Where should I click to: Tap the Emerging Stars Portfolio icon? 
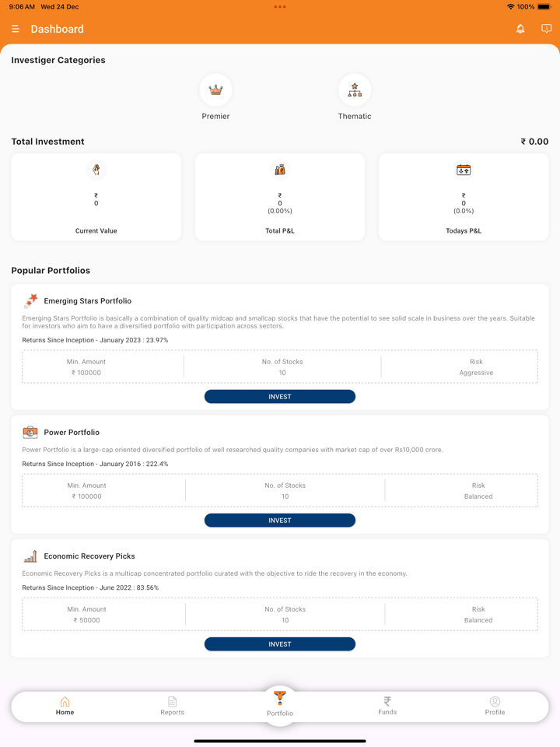pyautogui.click(x=30, y=301)
